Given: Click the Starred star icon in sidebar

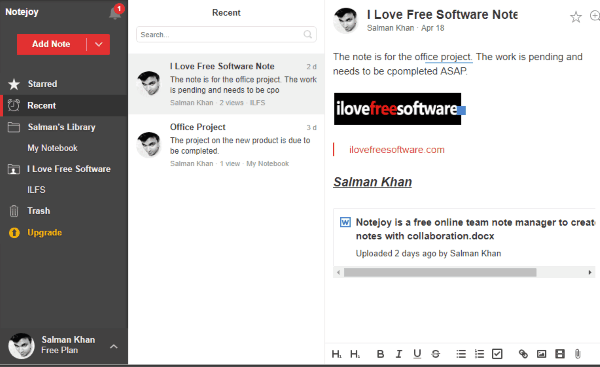Looking at the screenshot, I should (14, 84).
